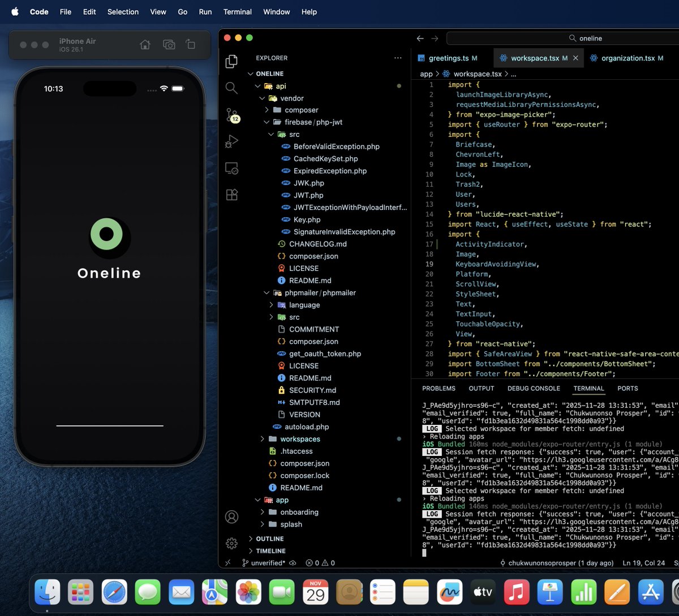679x616 pixels.
Task: Open Music from the Dock
Action: 516,592
